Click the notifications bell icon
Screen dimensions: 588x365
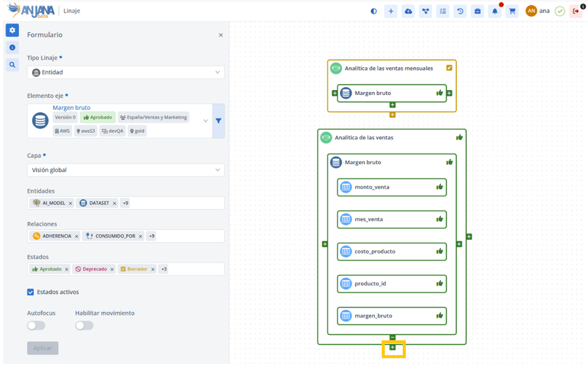(495, 11)
